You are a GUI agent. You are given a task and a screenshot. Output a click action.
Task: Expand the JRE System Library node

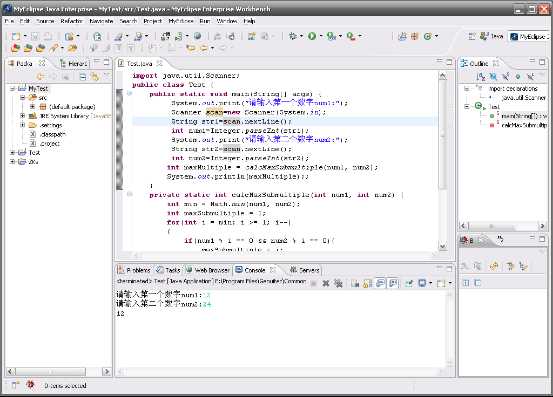[x=23, y=116]
